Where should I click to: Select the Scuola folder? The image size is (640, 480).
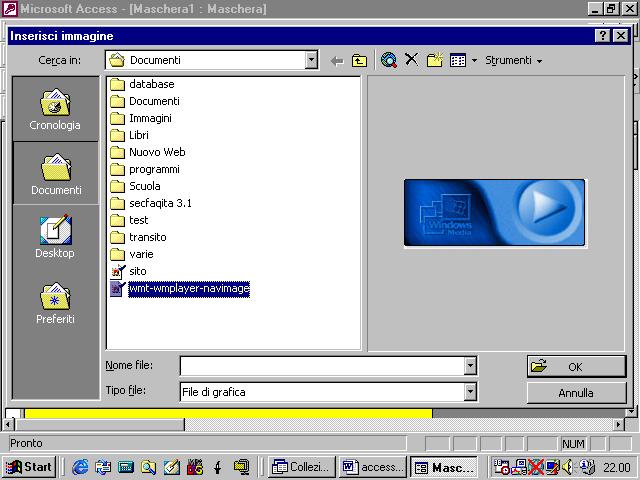(x=136, y=186)
